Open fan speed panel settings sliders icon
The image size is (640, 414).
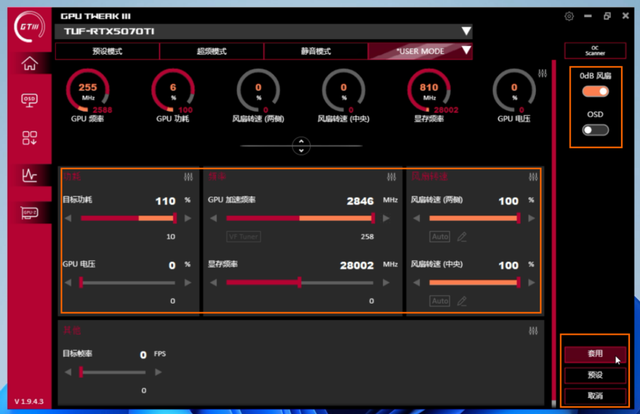(x=533, y=177)
